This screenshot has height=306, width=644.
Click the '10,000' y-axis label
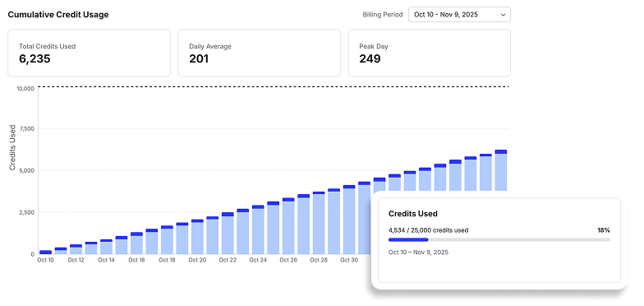(x=26, y=89)
